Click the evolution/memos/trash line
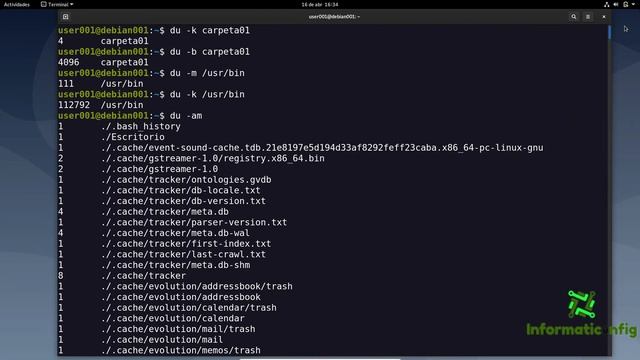The height and width of the screenshot is (360, 640). coord(180,350)
